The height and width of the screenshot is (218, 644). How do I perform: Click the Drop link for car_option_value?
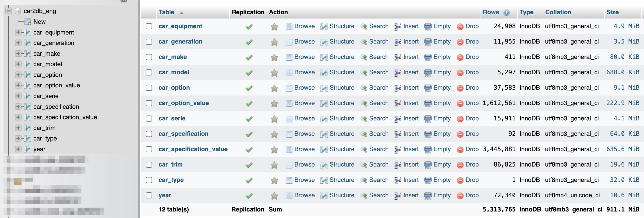tap(472, 103)
